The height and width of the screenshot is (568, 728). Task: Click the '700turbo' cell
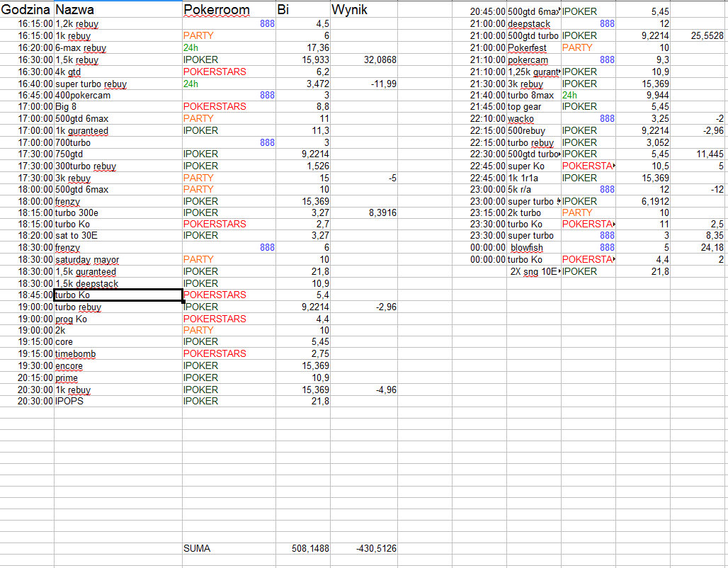(x=118, y=142)
